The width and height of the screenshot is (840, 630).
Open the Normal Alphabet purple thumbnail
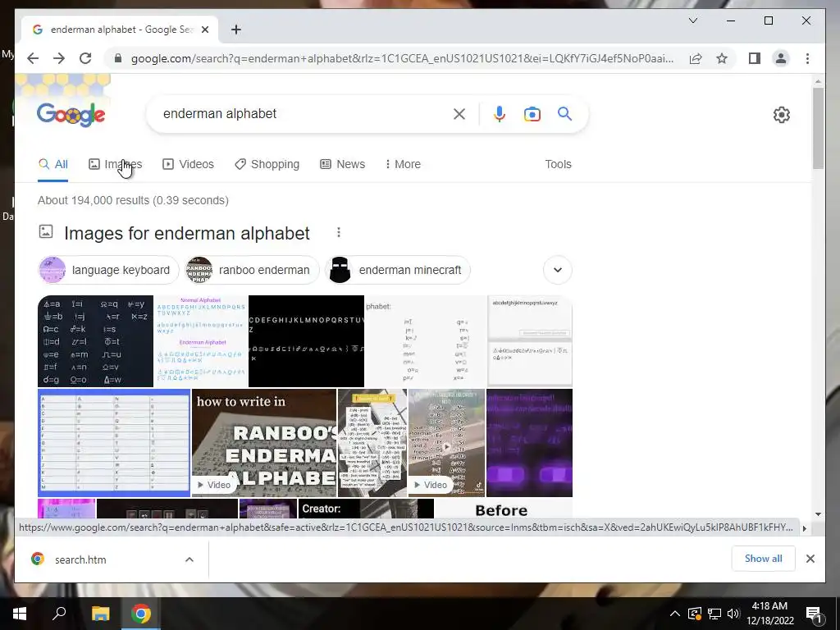point(201,340)
